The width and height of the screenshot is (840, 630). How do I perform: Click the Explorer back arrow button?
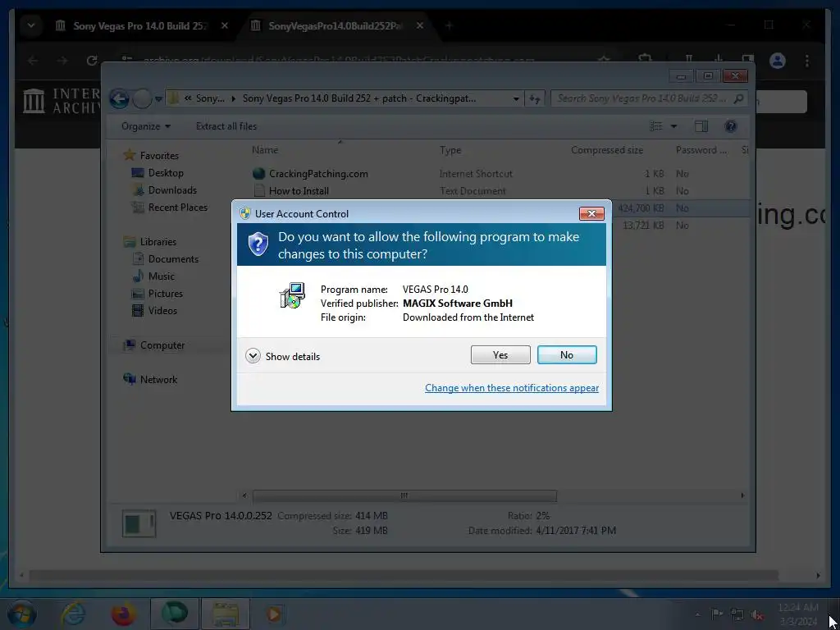119,98
